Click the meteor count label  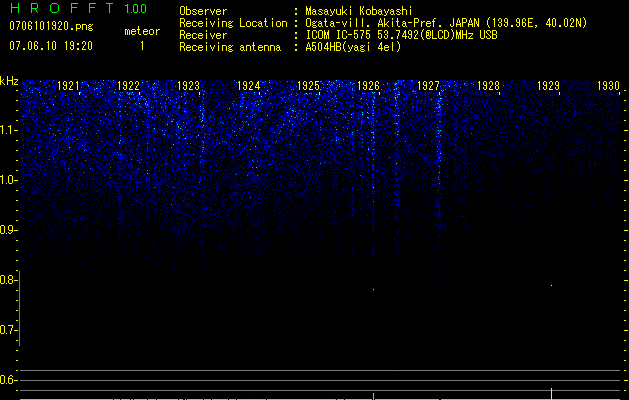(142, 31)
